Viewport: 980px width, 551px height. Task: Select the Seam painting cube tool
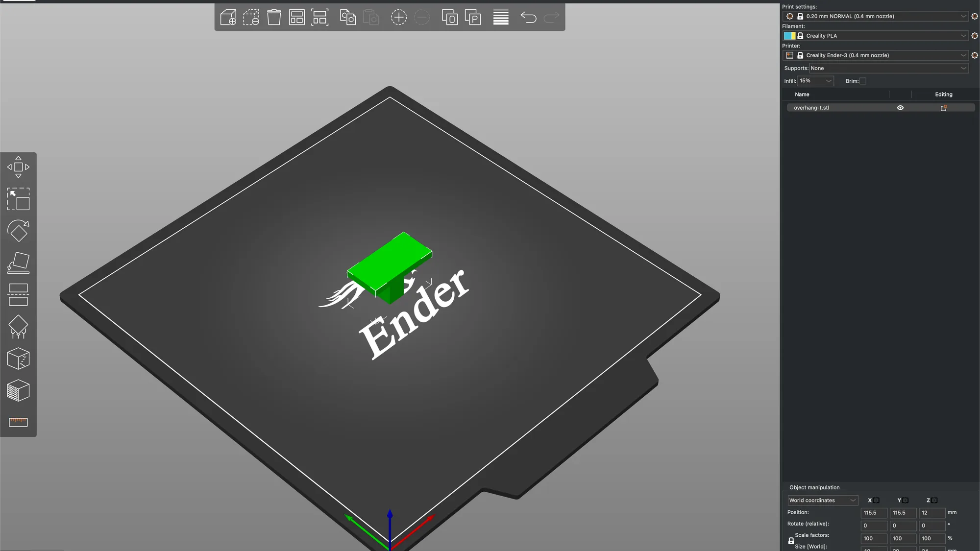(x=18, y=359)
